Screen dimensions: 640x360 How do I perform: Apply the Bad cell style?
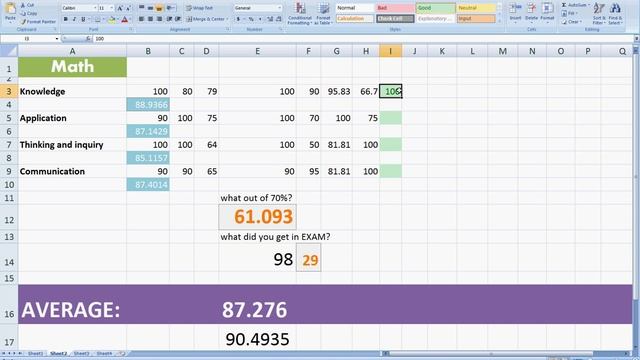pos(395,8)
